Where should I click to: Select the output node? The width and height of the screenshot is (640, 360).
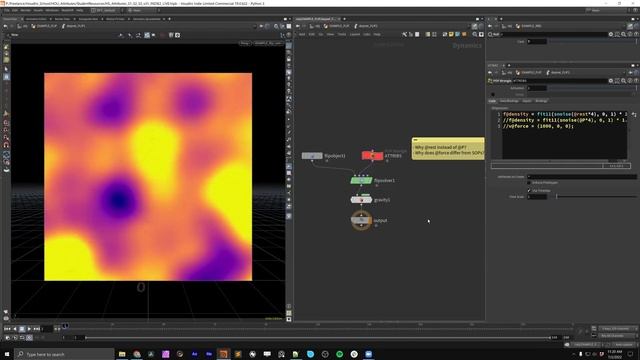click(x=361, y=220)
